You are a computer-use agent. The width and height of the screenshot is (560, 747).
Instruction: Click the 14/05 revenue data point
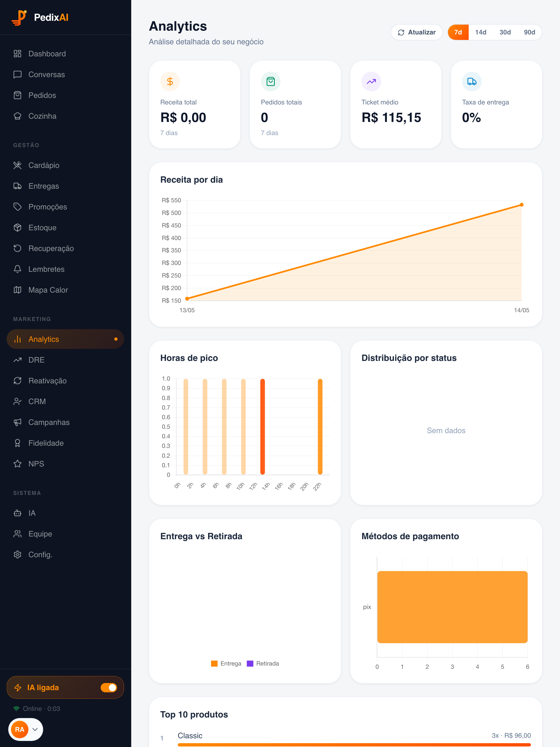pos(521,205)
